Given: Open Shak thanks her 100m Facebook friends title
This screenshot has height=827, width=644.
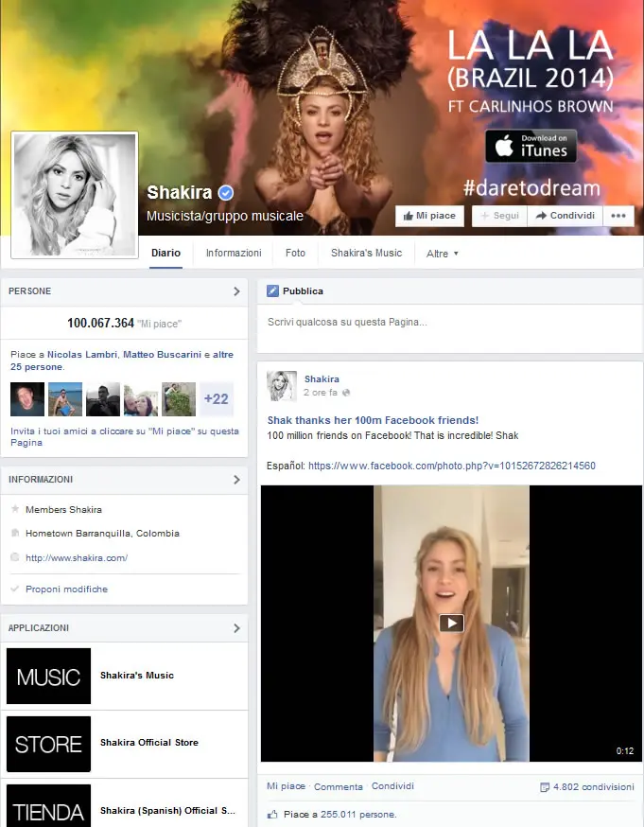Looking at the screenshot, I should (373, 420).
